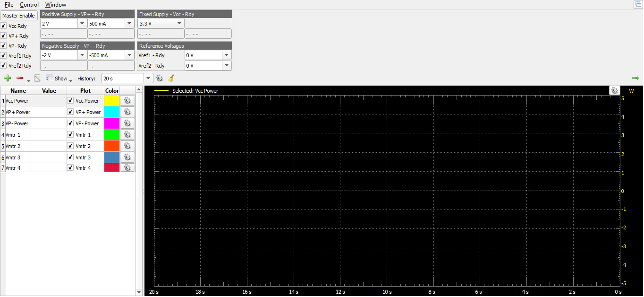Uncheck the Vcc Rdy checkbox
Viewport: 644px width, 297px height.
click(4, 26)
